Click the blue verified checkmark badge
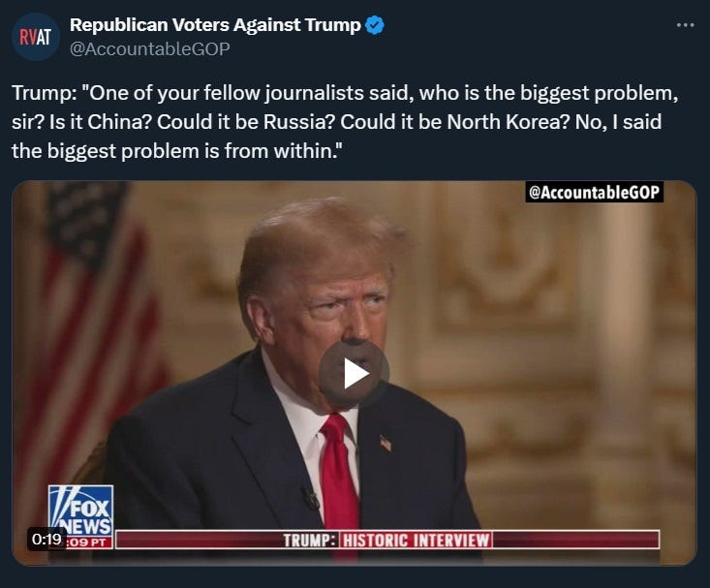This screenshot has height=588, width=710. click(375, 25)
